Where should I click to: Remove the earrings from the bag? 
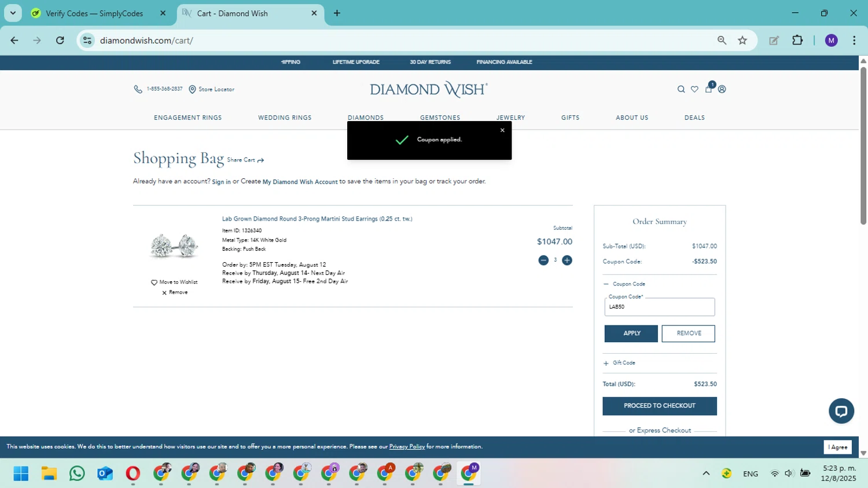click(175, 293)
